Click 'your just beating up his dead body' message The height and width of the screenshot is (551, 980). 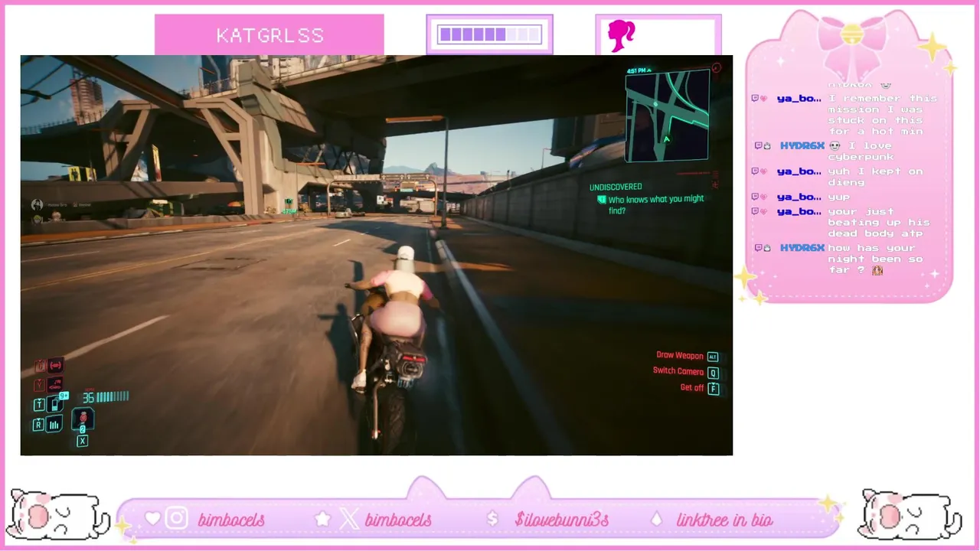tap(878, 222)
